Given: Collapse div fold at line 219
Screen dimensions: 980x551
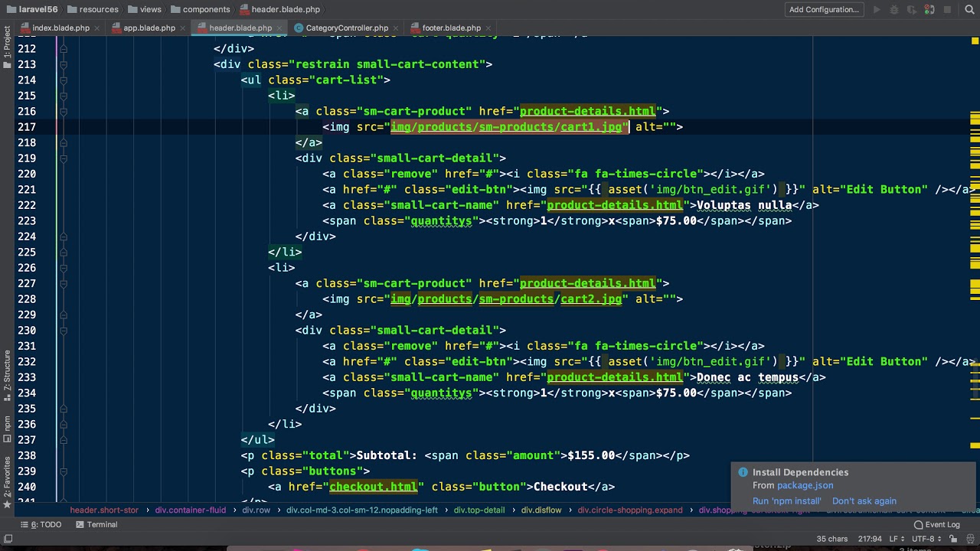Looking at the screenshot, I should point(64,158).
